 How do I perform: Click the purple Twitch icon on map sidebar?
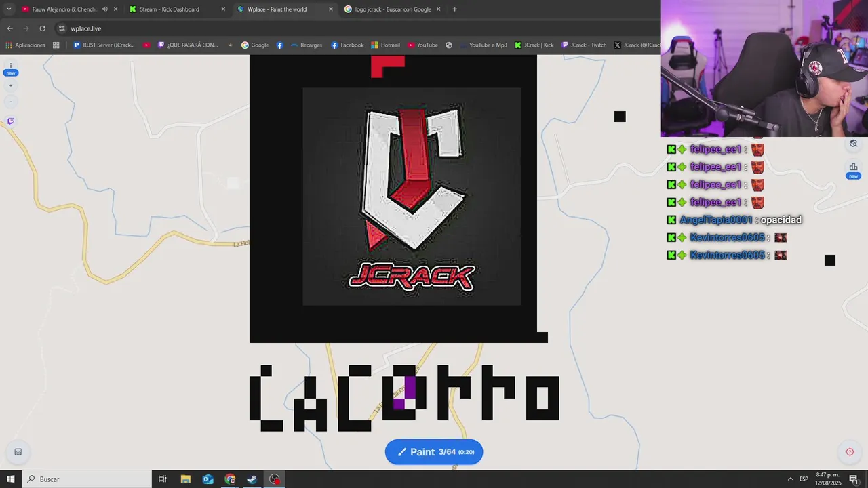[x=11, y=121]
